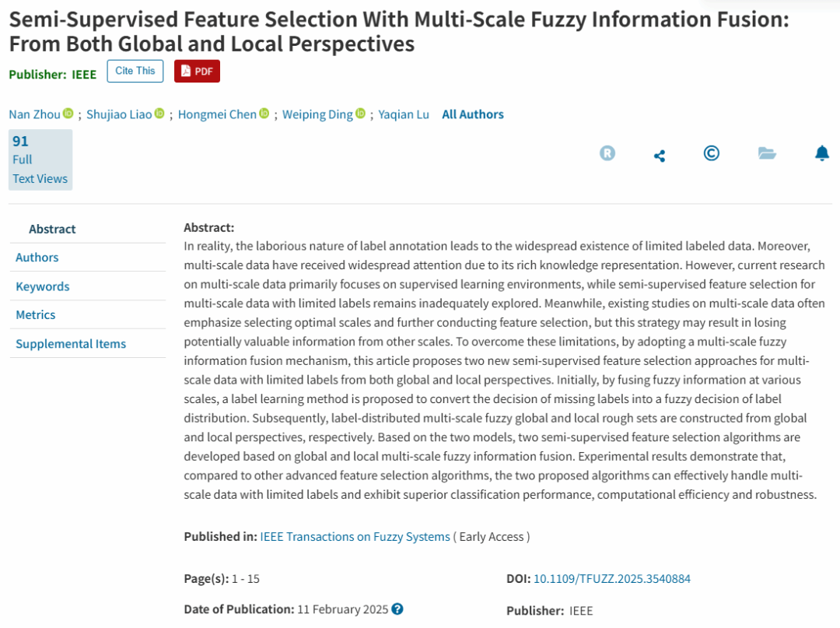
Task: Download the PDF
Action: point(197,71)
